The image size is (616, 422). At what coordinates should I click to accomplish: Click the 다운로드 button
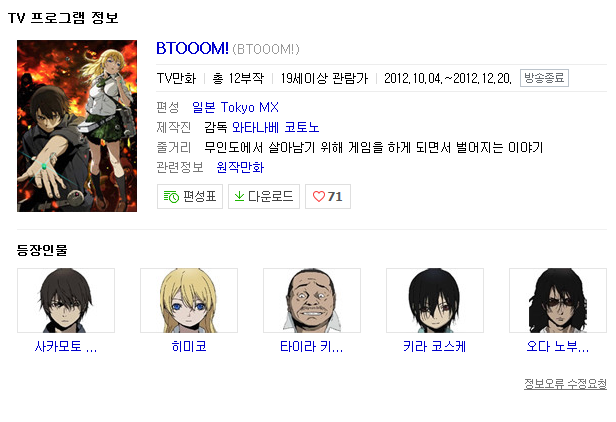pyautogui.click(x=264, y=196)
